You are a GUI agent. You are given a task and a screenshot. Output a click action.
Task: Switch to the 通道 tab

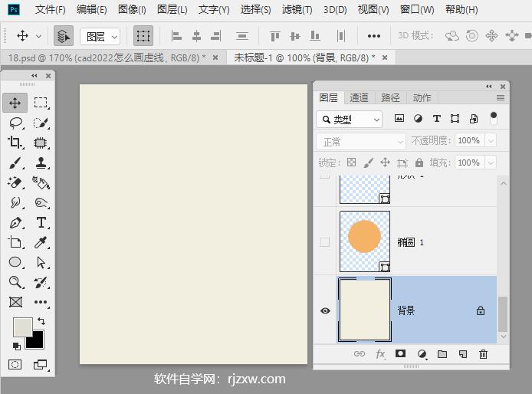[x=359, y=98]
